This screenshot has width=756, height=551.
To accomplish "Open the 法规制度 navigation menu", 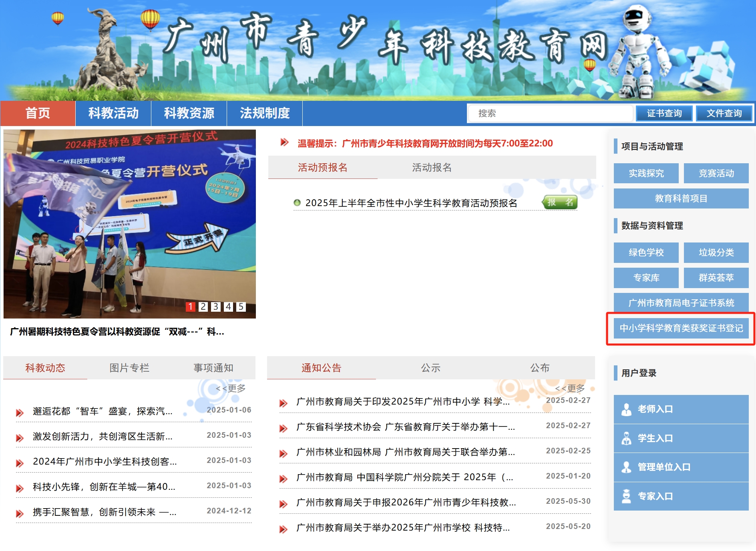I will coord(265,113).
